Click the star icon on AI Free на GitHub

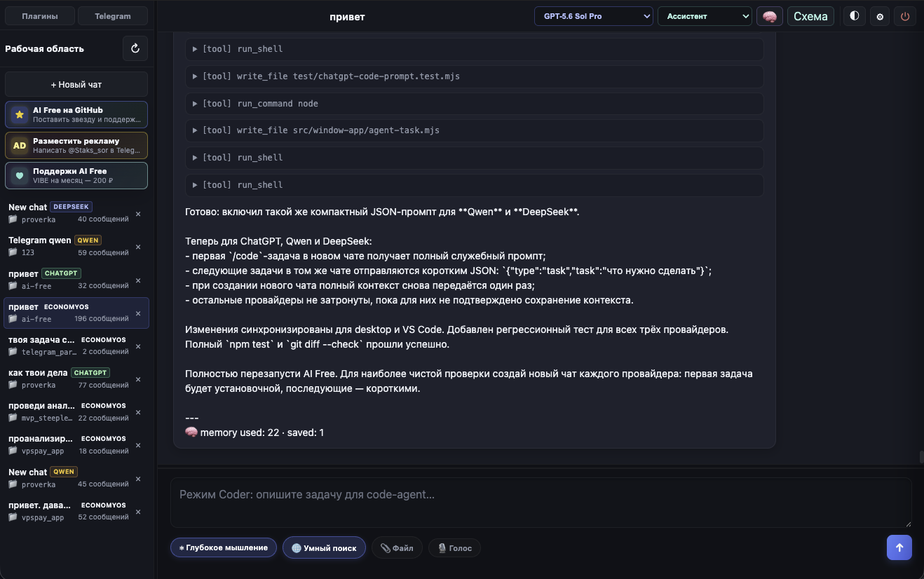[20, 114]
